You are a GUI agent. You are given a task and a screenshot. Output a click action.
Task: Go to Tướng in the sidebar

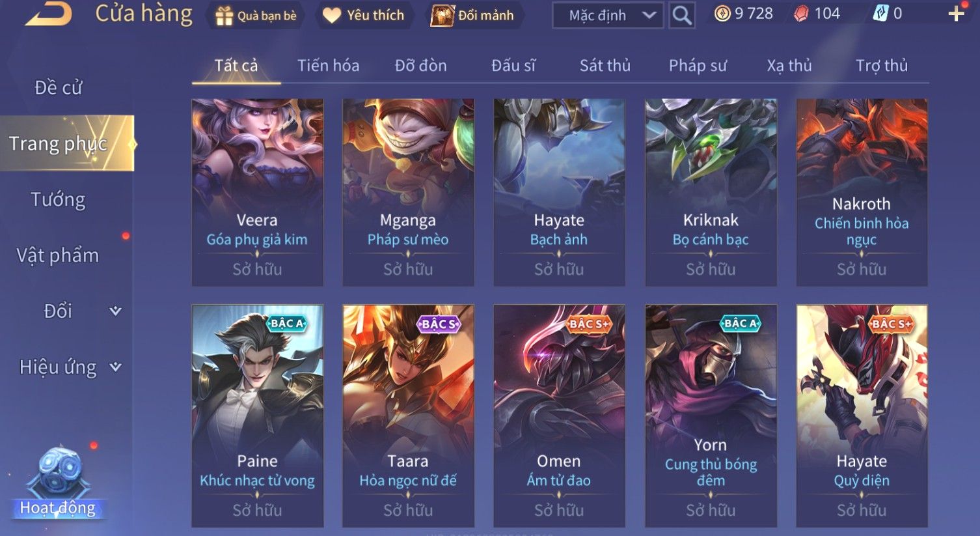(x=58, y=199)
